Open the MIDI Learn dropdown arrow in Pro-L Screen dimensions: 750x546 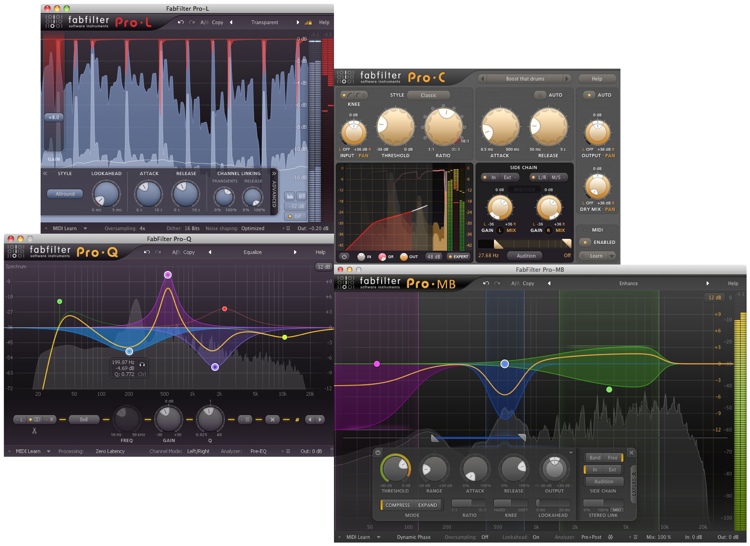click(x=85, y=229)
